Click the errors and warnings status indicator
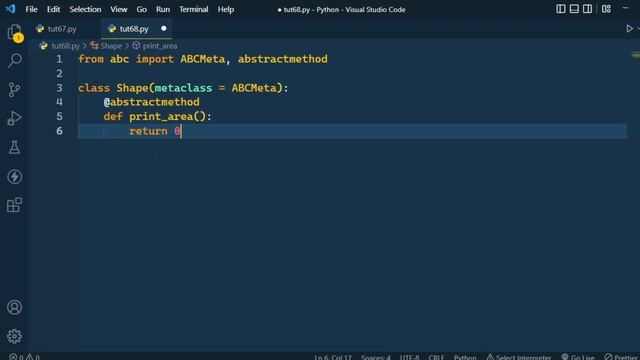The width and height of the screenshot is (640, 360). pyautogui.click(x=24, y=357)
